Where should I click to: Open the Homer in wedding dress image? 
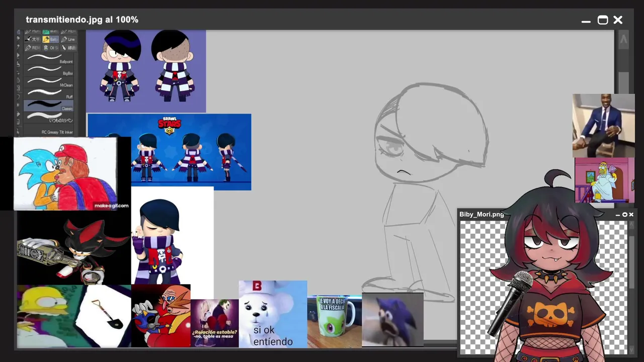[605, 180]
